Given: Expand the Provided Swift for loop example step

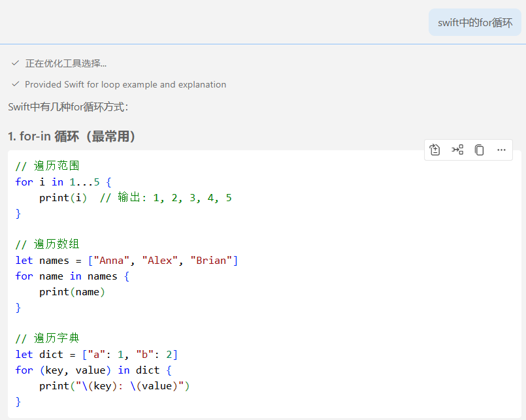Looking at the screenshot, I should point(125,84).
